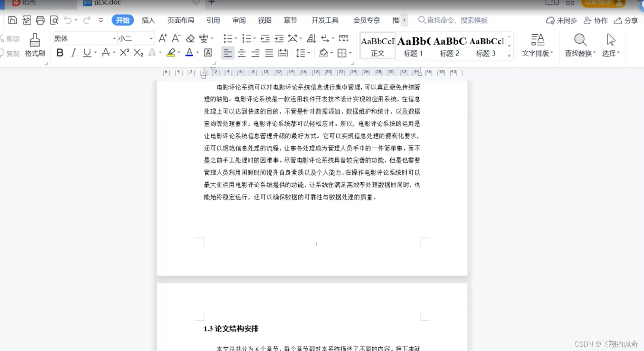Expand more ribbon tabs chevron
The width and height of the screenshot is (644, 351).
(404, 20)
